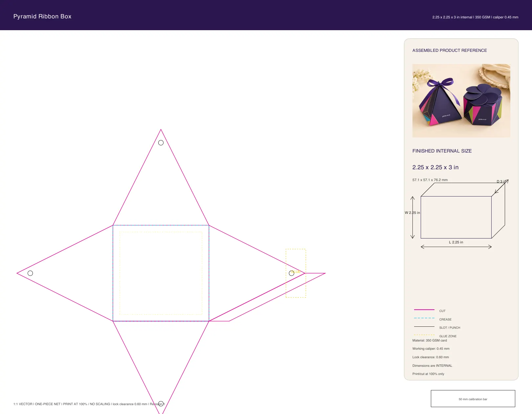This screenshot has height=414, width=532.
Task: Click the length arrow below the box diagram
Action: click(x=456, y=247)
